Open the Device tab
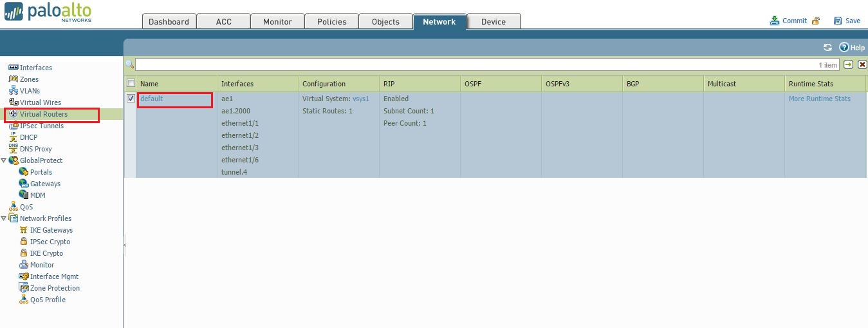This screenshot has height=328, width=868. [494, 21]
